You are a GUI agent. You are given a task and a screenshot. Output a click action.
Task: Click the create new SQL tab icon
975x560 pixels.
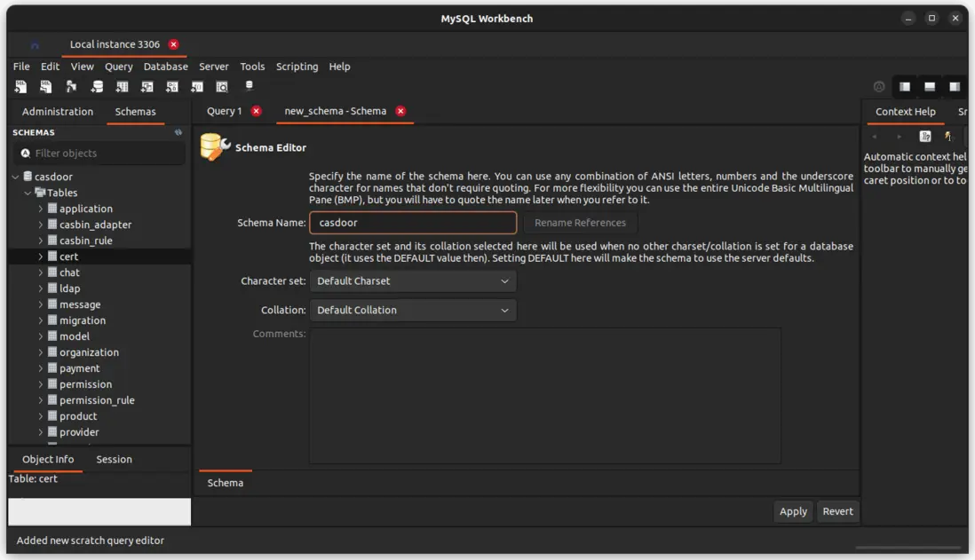pos(20,87)
